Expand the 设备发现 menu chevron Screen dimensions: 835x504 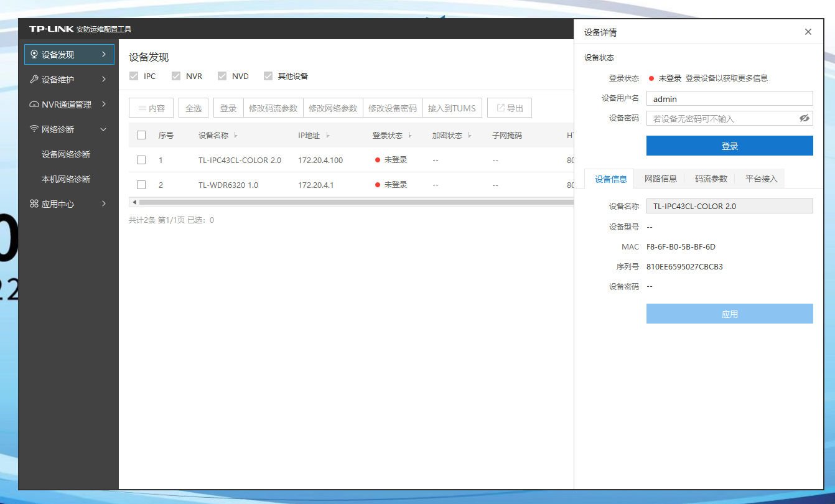[x=104, y=55]
